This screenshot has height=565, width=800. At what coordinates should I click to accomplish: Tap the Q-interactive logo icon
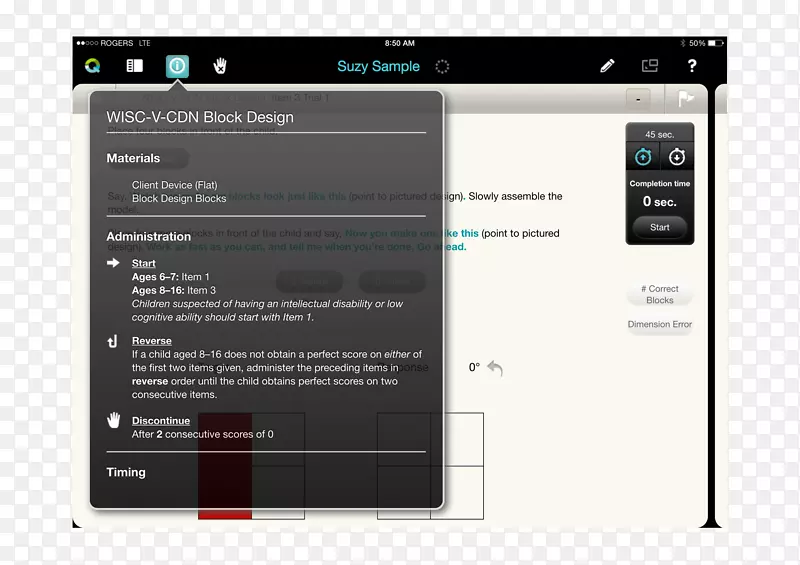coord(92,66)
